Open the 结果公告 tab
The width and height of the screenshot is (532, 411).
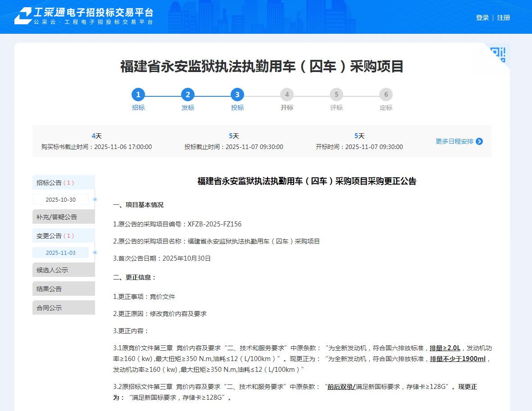[64, 289]
